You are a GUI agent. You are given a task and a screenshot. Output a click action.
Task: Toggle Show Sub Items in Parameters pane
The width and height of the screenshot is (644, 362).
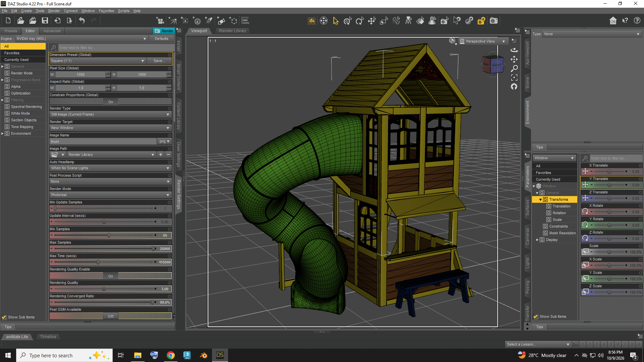[535, 316]
